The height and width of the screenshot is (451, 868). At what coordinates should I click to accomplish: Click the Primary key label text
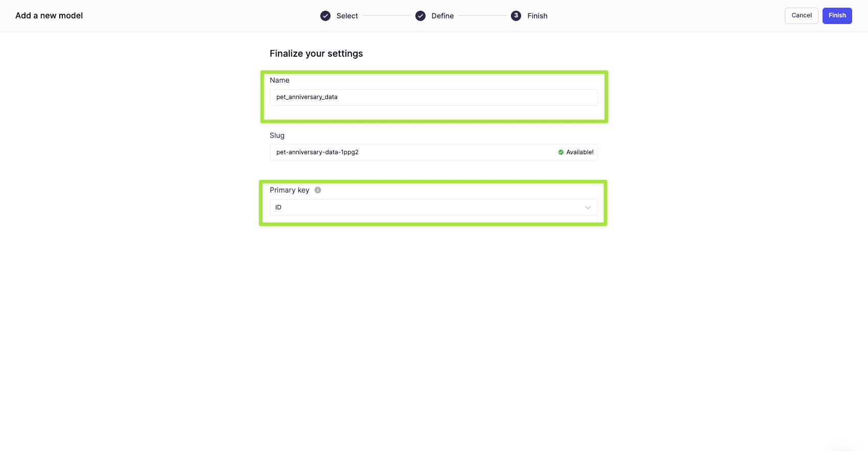289,190
